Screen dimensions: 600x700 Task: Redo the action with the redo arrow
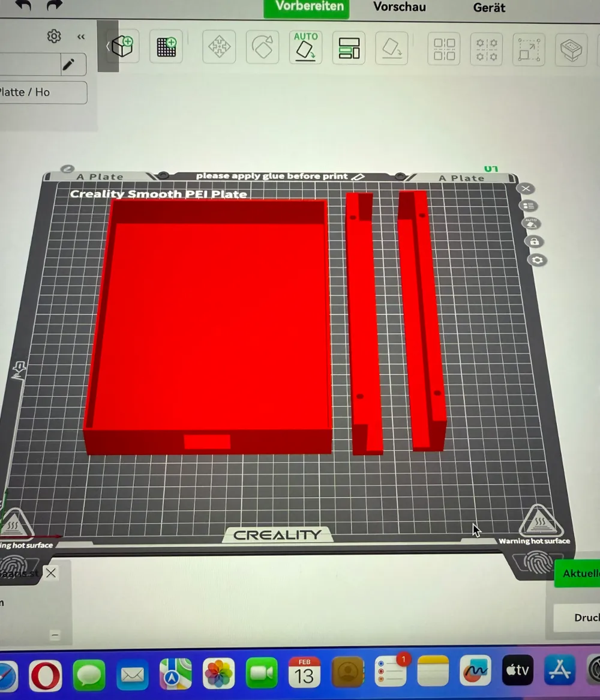point(54,5)
